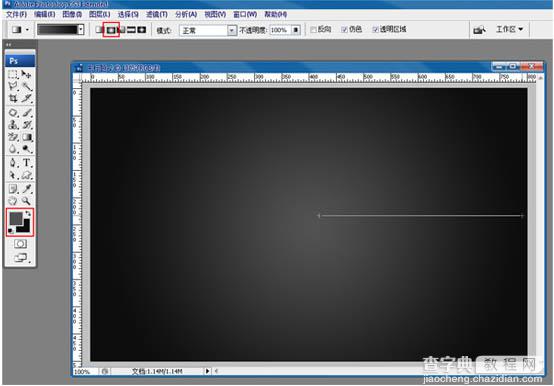Select the Clone Stamp tool

pyautogui.click(x=13, y=125)
